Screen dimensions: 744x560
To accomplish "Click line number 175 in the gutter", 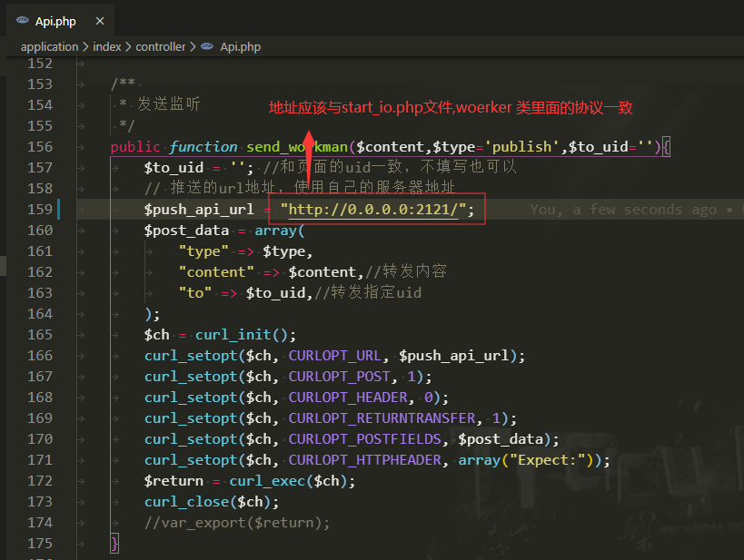I will 40,544.
